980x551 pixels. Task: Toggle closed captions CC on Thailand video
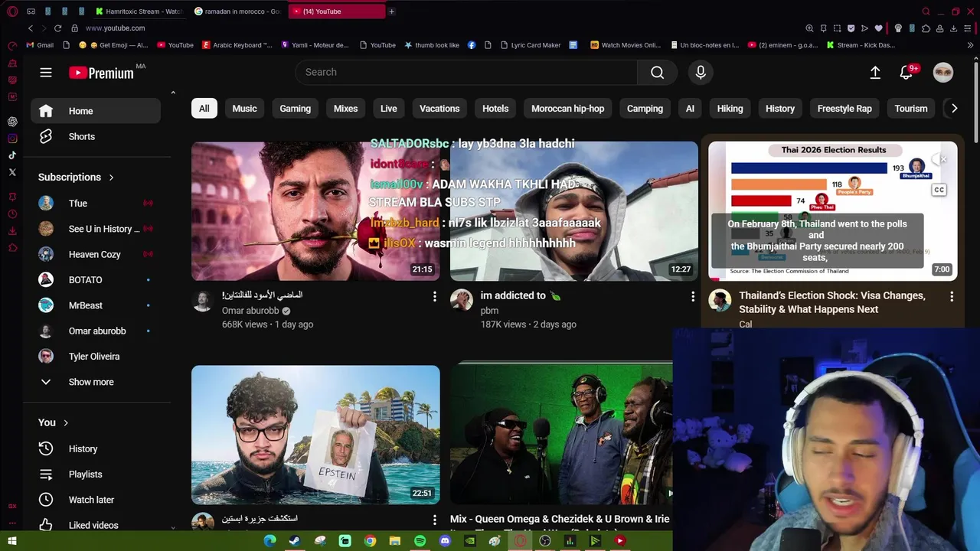click(x=939, y=190)
